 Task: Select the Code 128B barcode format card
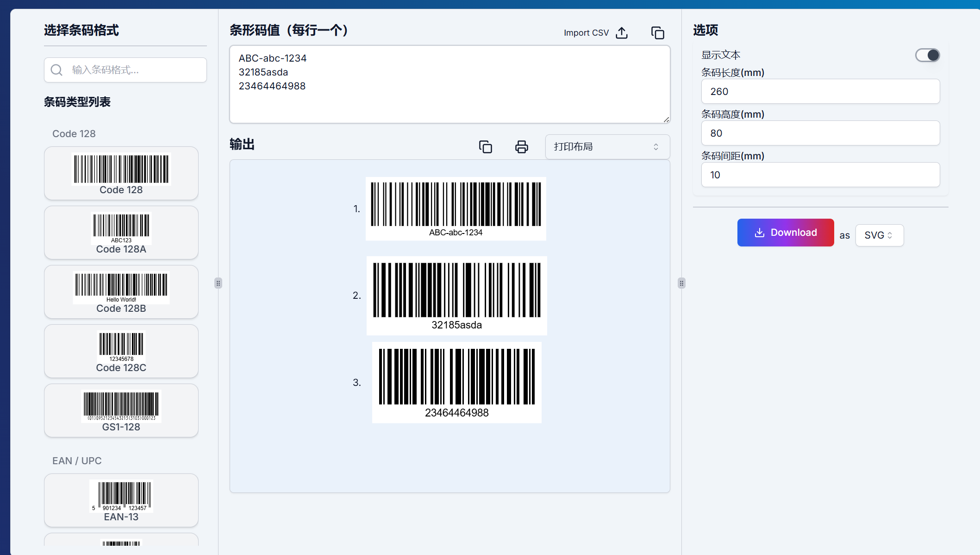(121, 292)
